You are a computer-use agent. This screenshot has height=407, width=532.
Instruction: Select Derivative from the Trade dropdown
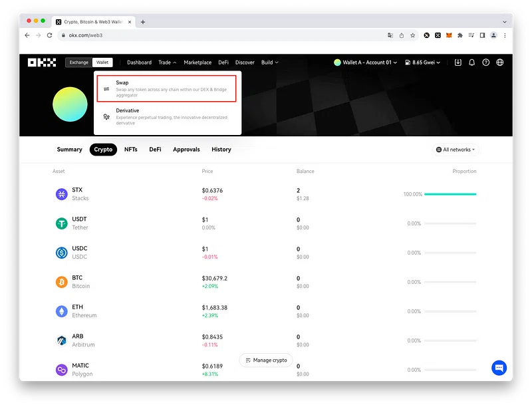coord(167,116)
